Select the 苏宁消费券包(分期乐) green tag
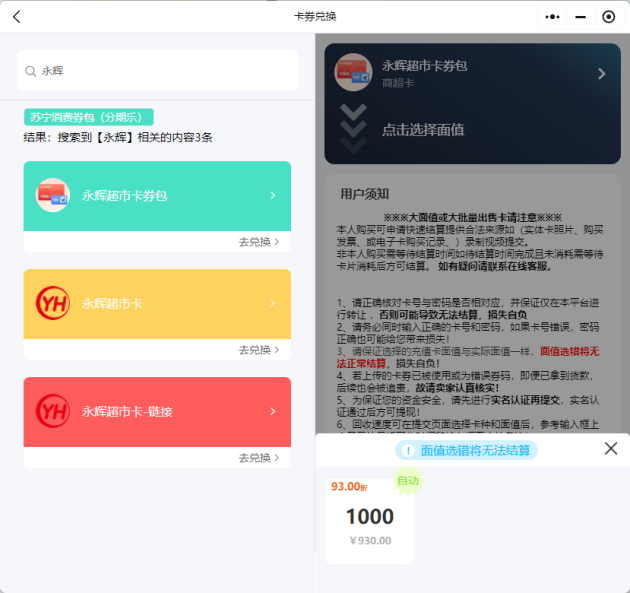 [88, 117]
